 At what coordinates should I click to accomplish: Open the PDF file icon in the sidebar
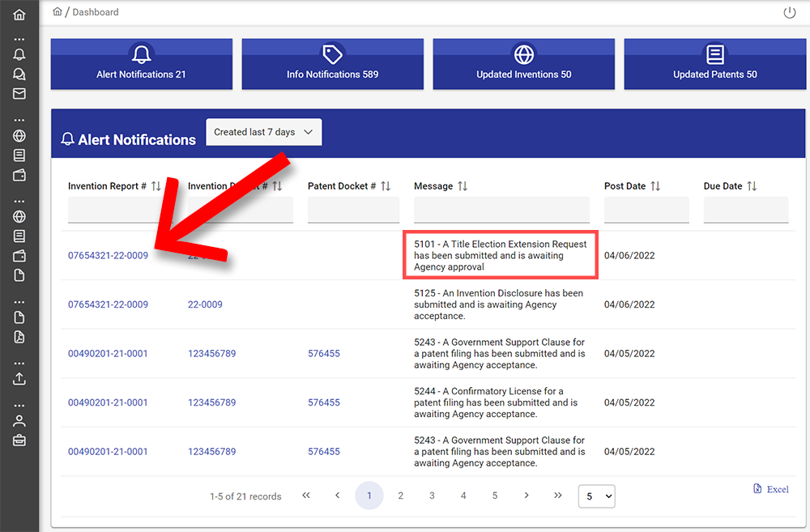[x=19, y=338]
